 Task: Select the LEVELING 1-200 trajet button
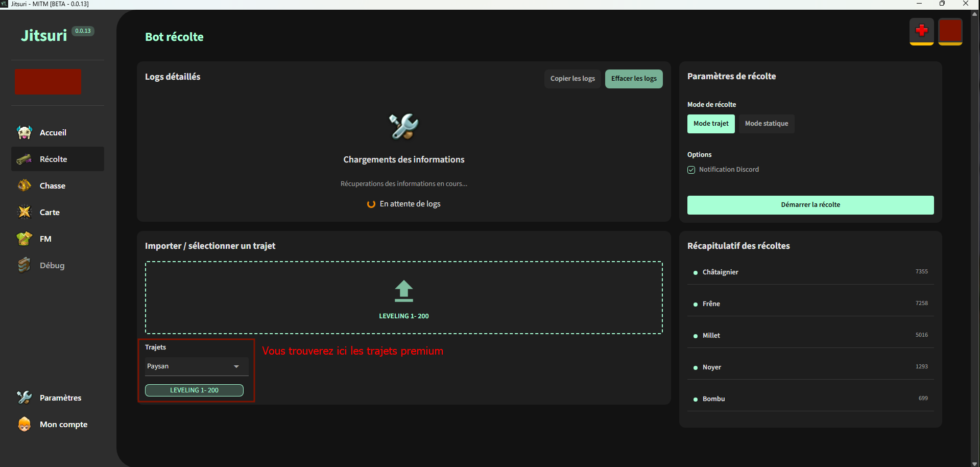click(x=194, y=390)
